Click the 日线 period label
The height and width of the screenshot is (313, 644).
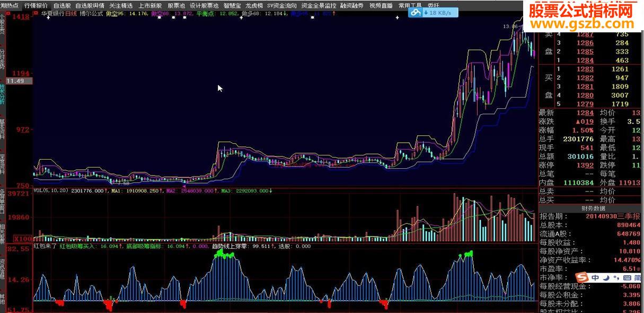(71, 14)
